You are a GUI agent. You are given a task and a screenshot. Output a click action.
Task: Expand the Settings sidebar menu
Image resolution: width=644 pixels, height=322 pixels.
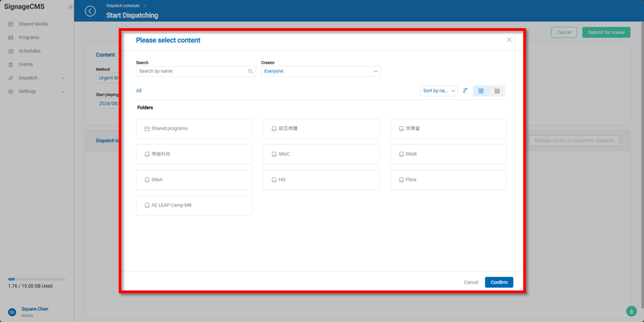click(x=63, y=91)
